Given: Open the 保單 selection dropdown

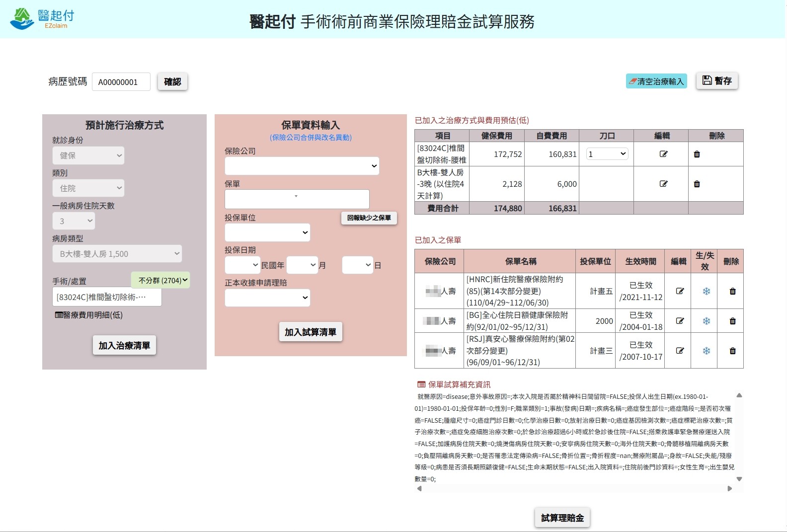Looking at the screenshot, I should [297, 199].
